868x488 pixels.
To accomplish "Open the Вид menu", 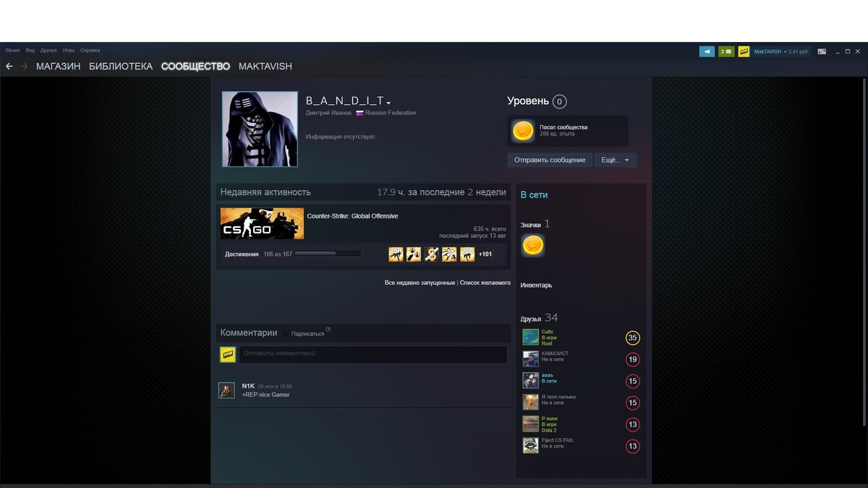I will 30,51.
